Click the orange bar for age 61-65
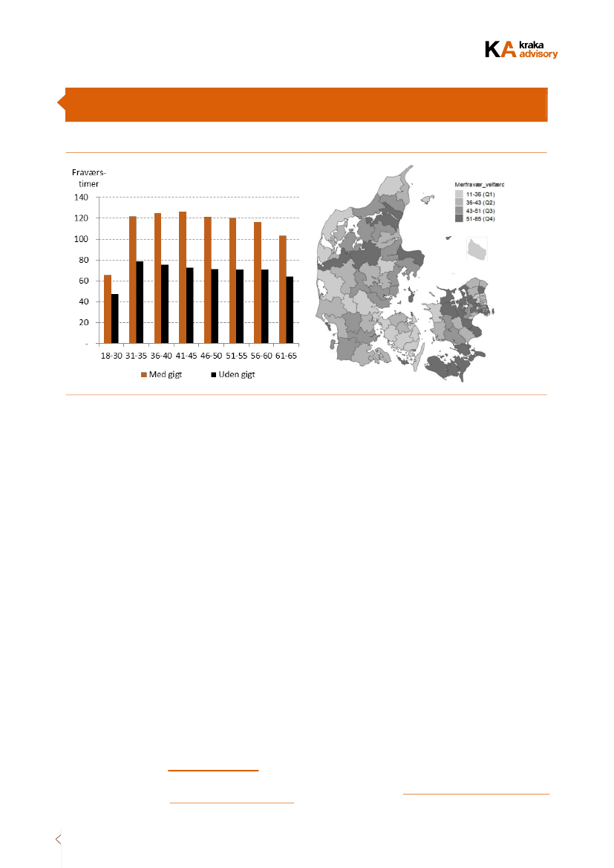Viewport: 614px width, 868px height. click(x=282, y=290)
